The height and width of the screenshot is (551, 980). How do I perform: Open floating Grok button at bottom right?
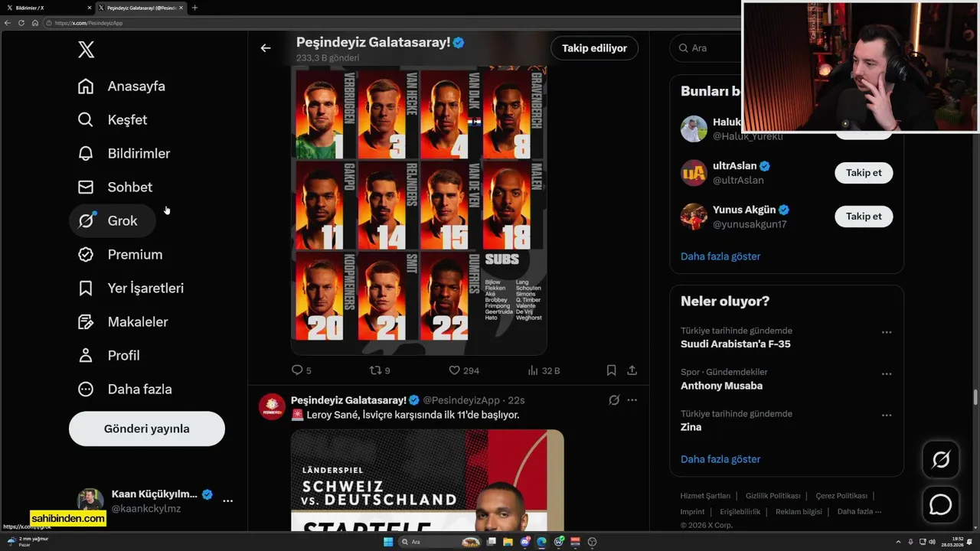[x=941, y=460]
